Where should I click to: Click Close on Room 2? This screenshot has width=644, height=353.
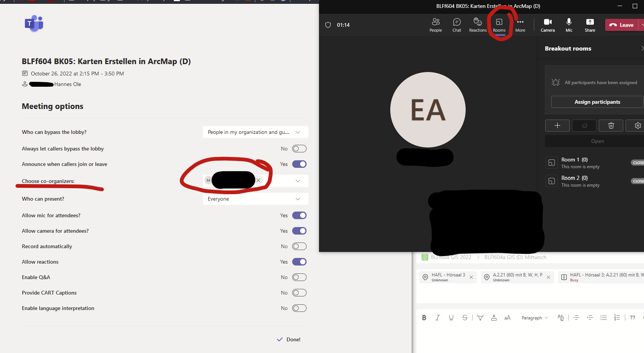click(x=638, y=181)
